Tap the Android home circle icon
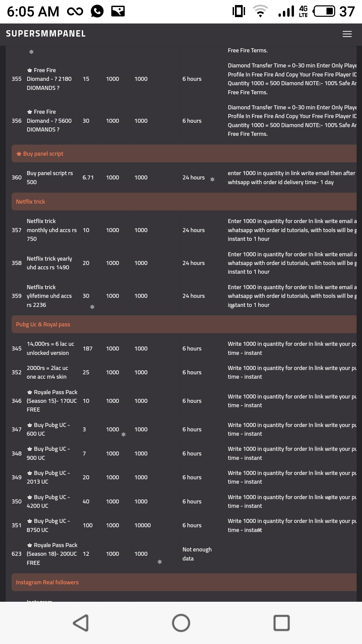 (x=181, y=623)
